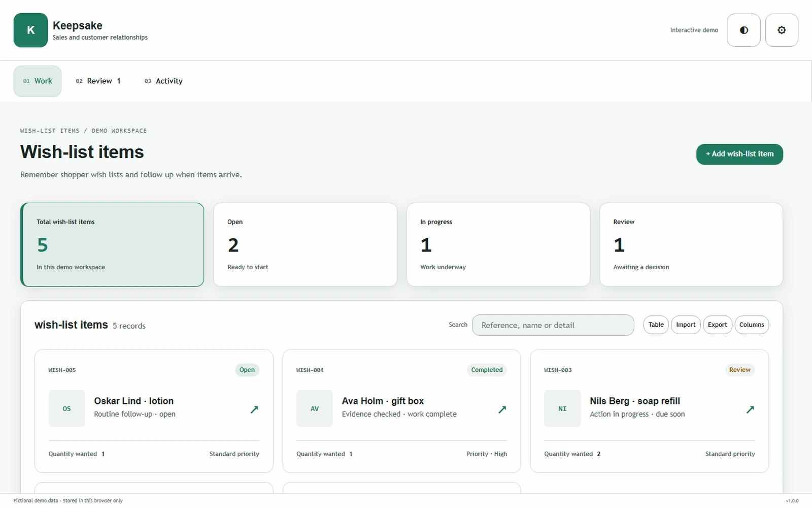This screenshot has width=812, height=508.
Task: Click the Export button
Action: (717, 325)
